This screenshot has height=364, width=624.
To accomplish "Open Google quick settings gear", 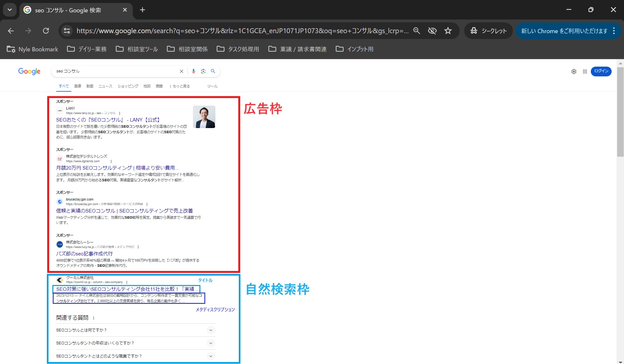I will click(574, 71).
